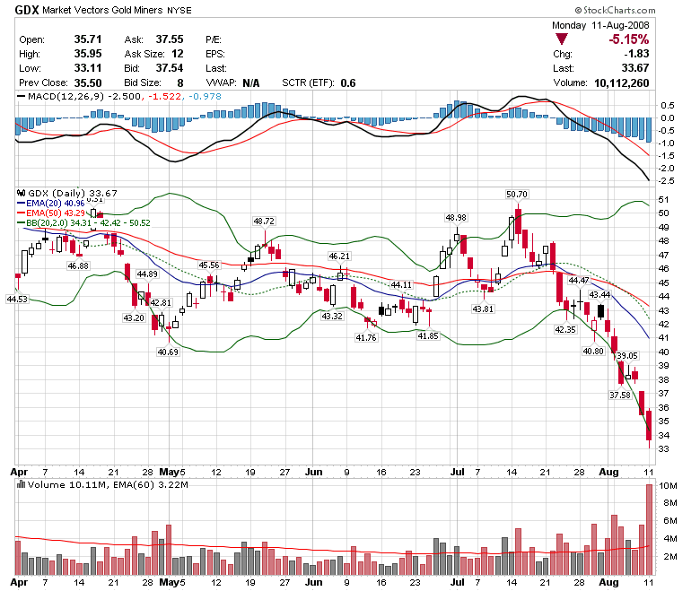Click the 40.80 price label

point(593,351)
